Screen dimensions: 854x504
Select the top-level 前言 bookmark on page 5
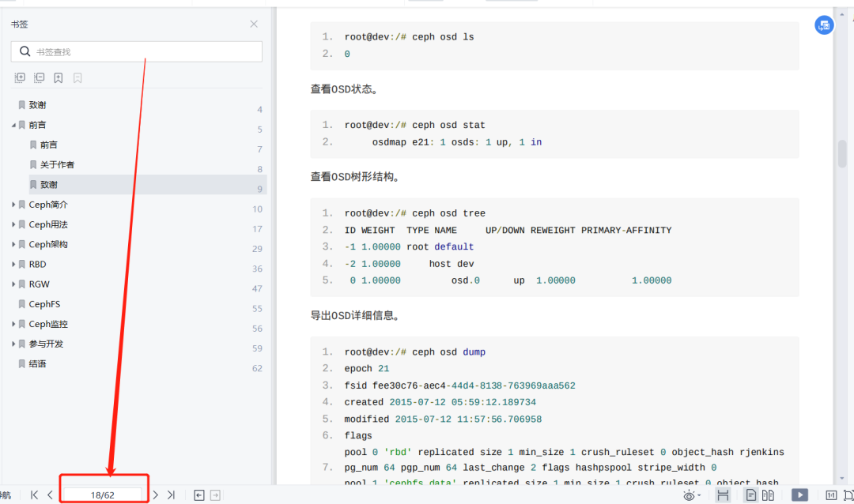(x=38, y=125)
